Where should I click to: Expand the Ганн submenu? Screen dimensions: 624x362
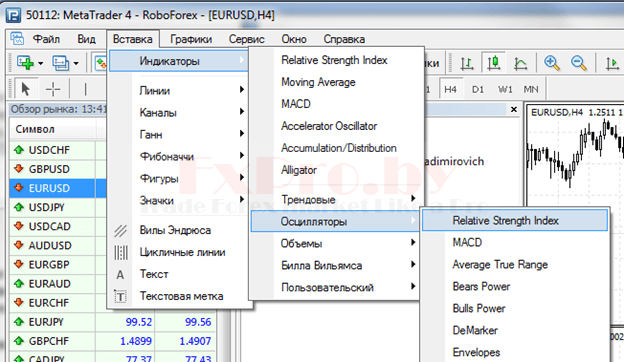pyautogui.click(x=242, y=133)
